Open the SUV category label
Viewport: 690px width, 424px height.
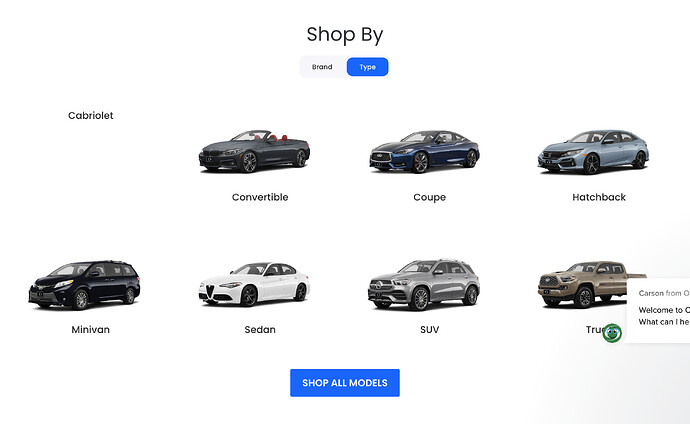[429, 329]
